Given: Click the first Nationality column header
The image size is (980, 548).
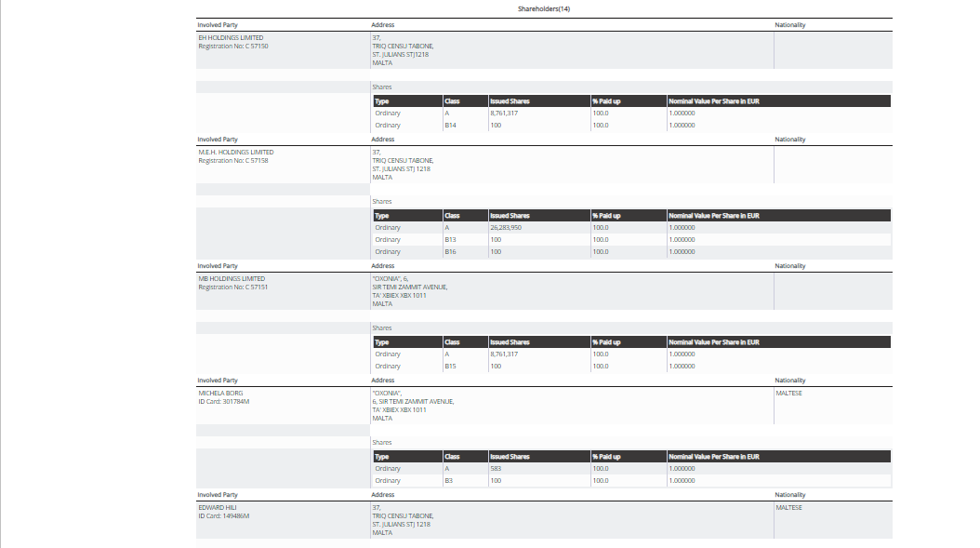Looking at the screenshot, I should coord(789,24).
